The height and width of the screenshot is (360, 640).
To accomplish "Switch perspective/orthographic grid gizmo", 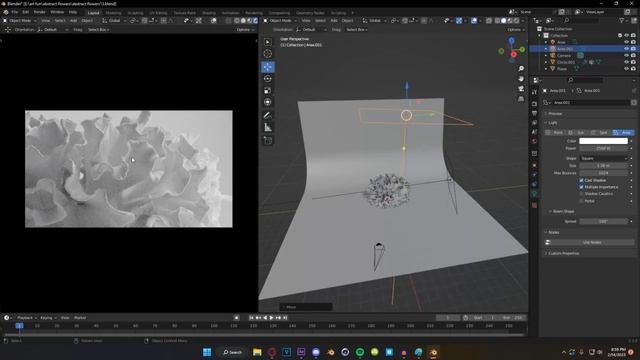I will (x=521, y=99).
